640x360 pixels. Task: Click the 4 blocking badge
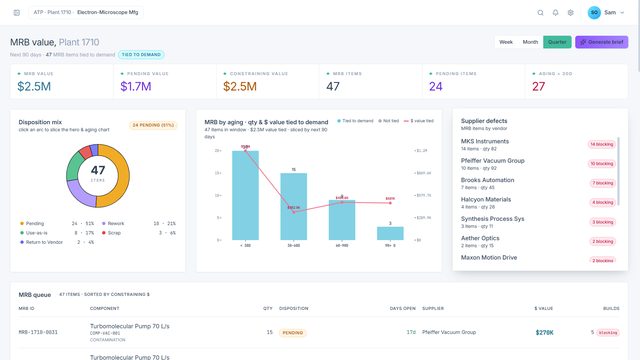603,203
